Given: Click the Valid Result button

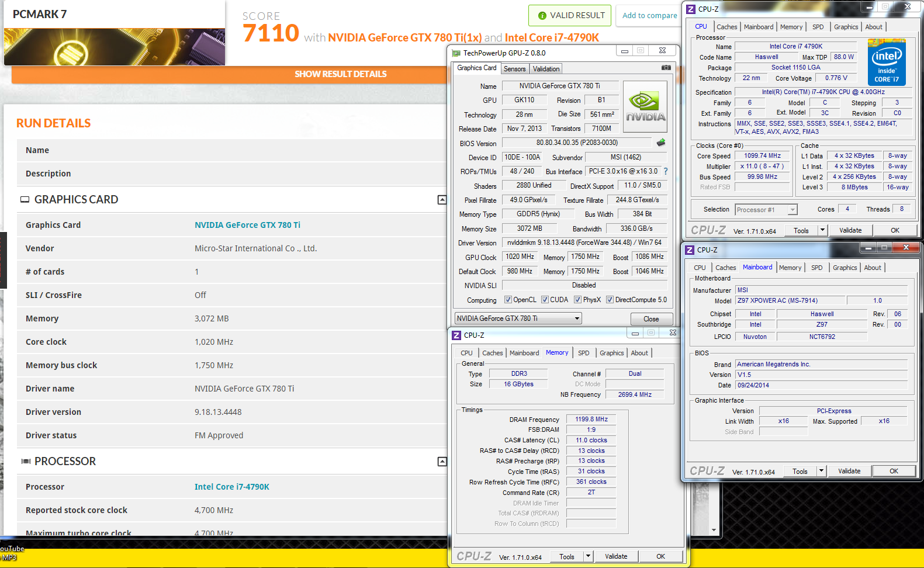Looking at the screenshot, I should [570, 16].
